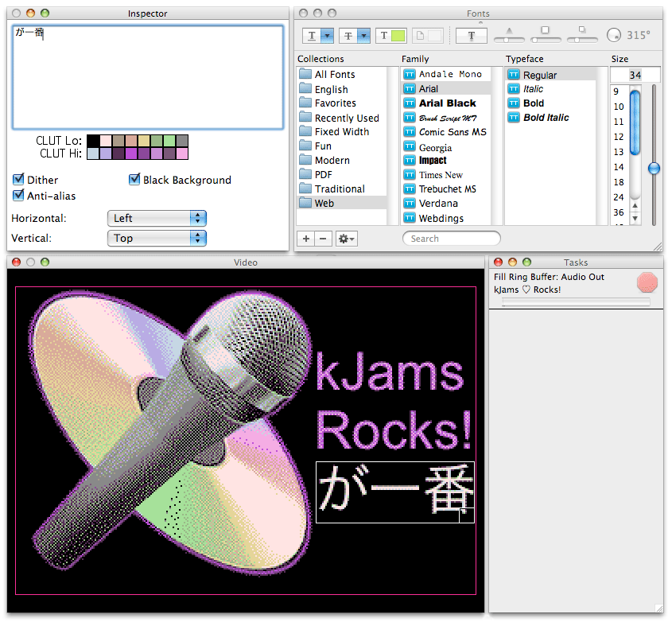Click the font size slider knob
This screenshot has width=672, height=626.
(x=654, y=168)
